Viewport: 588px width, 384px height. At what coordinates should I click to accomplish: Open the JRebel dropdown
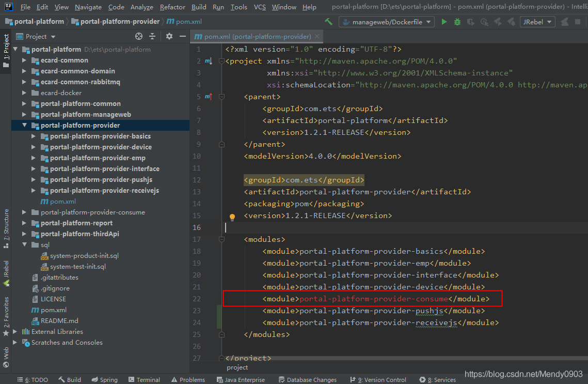pyautogui.click(x=537, y=22)
